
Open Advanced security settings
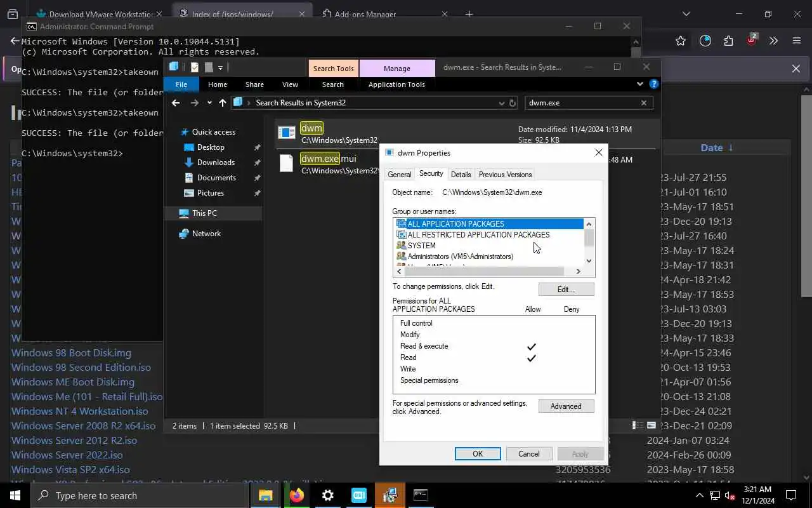pyautogui.click(x=566, y=406)
